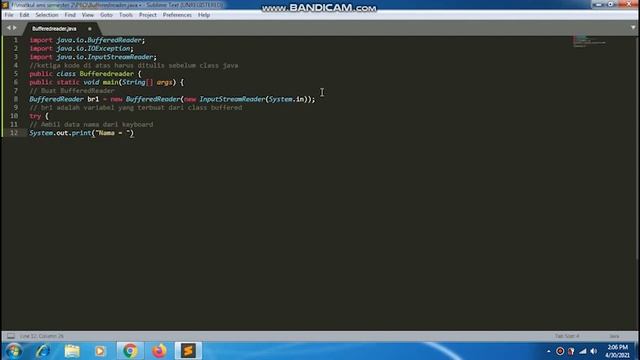Open the Goto menu

coord(106,15)
